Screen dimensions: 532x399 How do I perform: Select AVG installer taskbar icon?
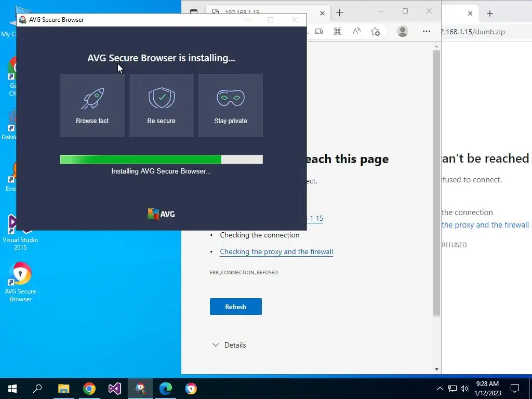click(x=140, y=389)
